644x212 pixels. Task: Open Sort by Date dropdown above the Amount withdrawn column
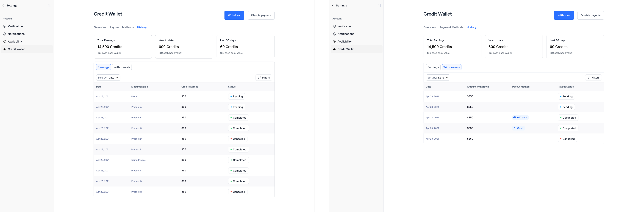click(438, 78)
